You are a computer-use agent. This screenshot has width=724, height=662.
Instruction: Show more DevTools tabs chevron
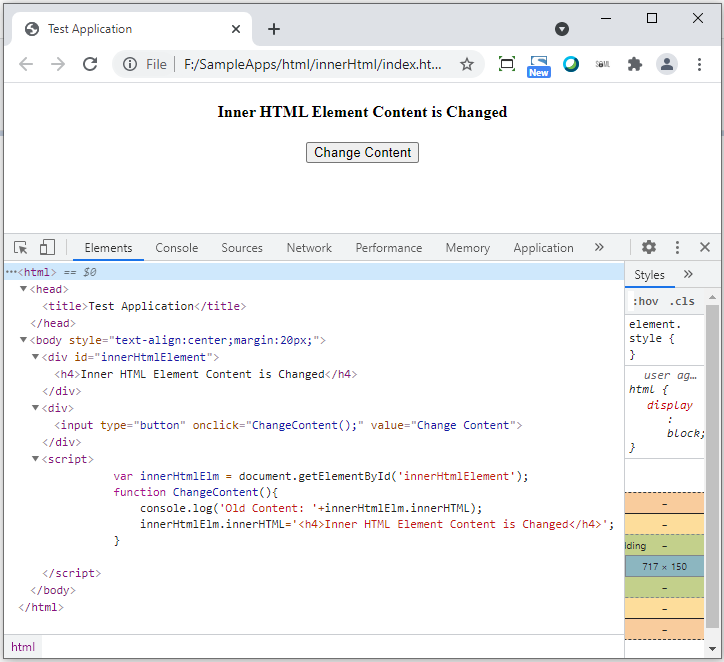599,247
